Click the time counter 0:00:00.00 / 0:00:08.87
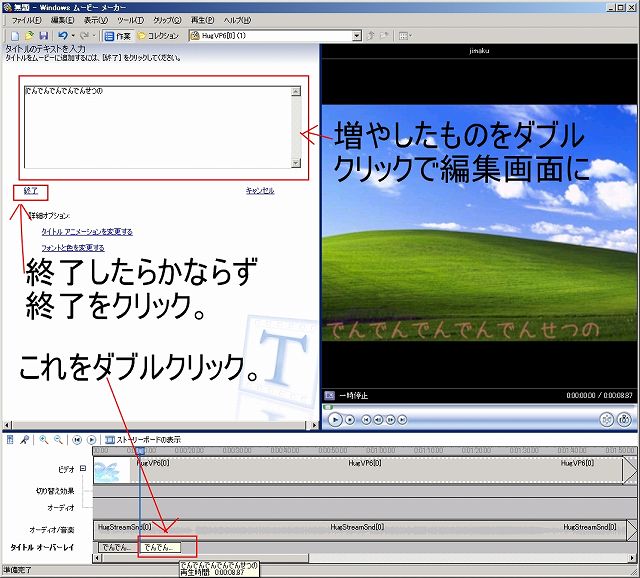Image resolution: width=640 pixels, height=578 pixels. click(599, 395)
